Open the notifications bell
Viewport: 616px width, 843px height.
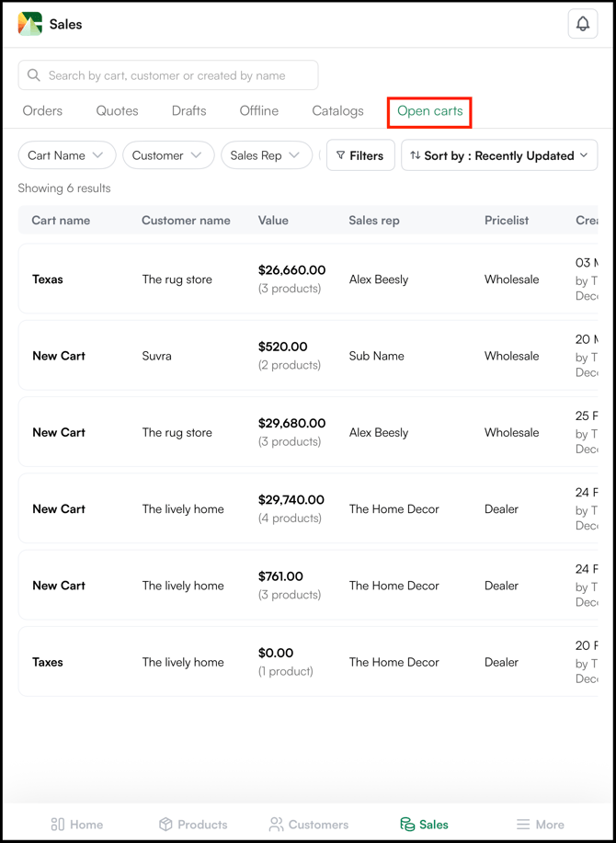pyautogui.click(x=583, y=24)
